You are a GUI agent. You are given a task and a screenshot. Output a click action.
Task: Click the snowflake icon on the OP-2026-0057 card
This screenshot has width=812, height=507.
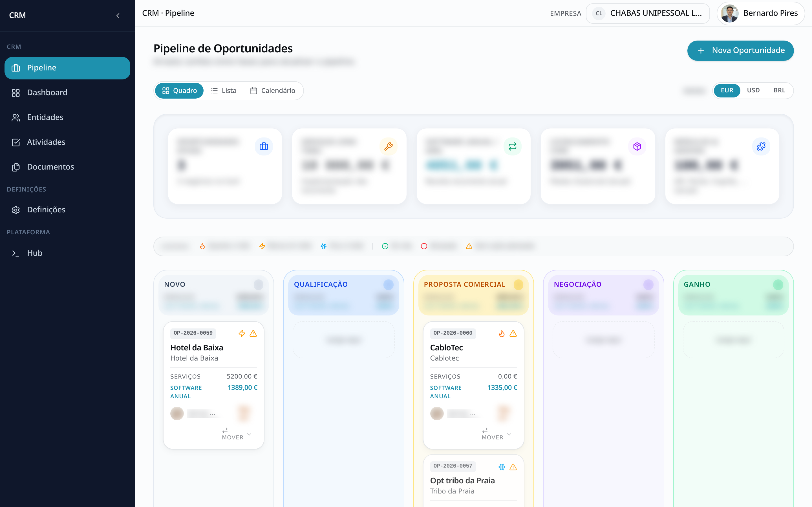pyautogui.click(x=502, y=467)
